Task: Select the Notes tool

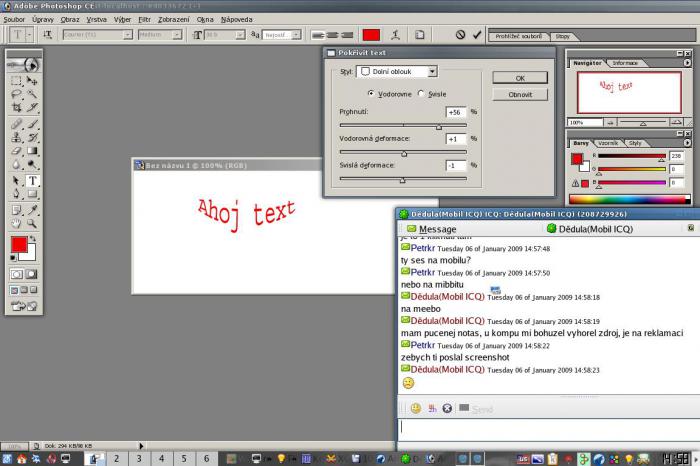Action: (x=17, y=210)
